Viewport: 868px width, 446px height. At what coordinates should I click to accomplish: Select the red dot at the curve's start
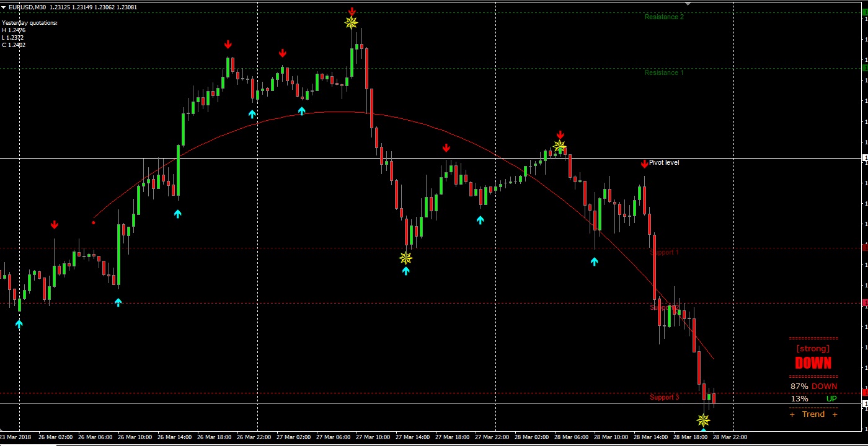point(94,222)
